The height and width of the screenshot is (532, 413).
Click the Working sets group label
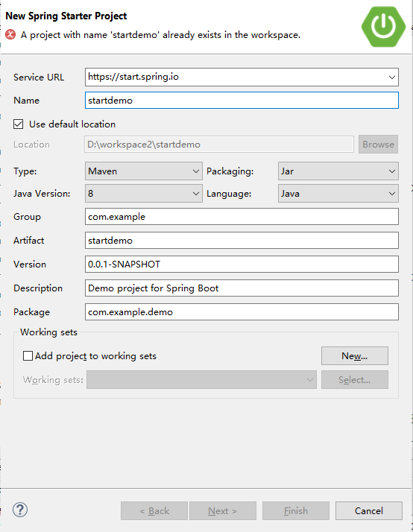coord(48,332)
